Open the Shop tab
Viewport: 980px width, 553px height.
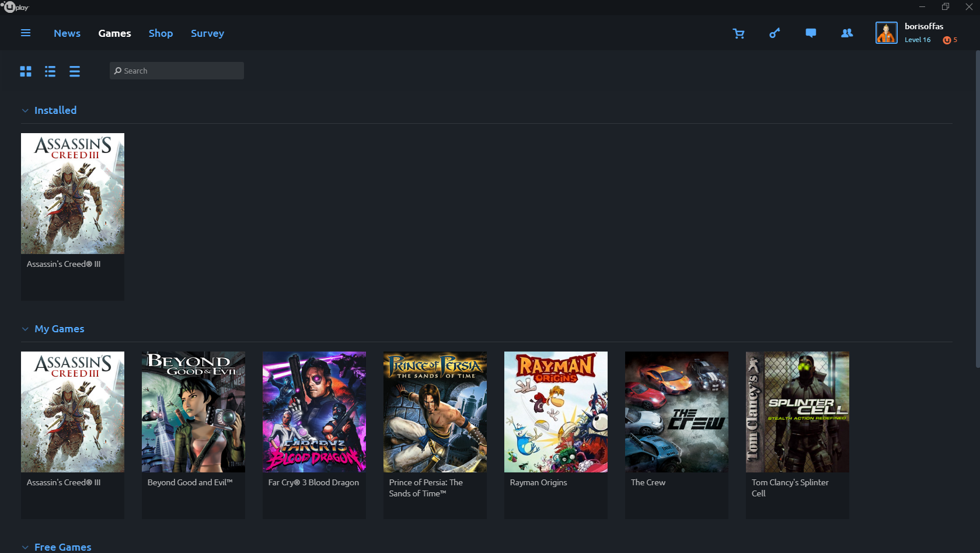(x=161, y=33)
